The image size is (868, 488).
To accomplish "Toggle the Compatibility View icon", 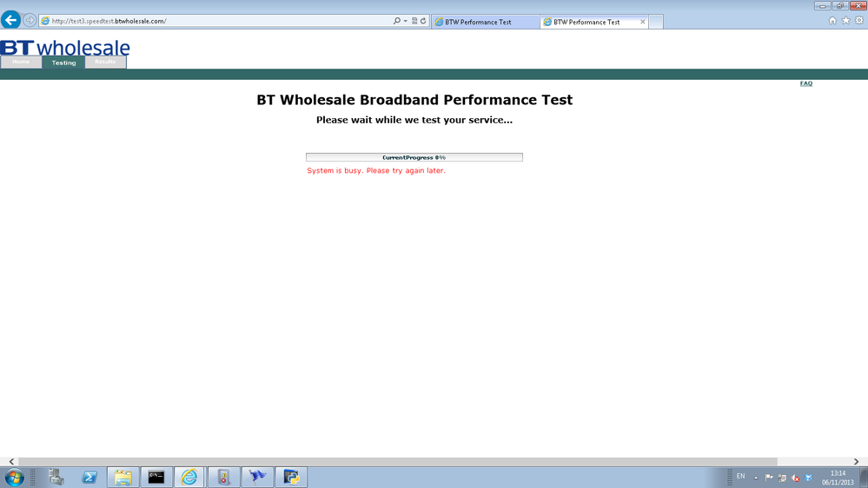I will point(414,21).
